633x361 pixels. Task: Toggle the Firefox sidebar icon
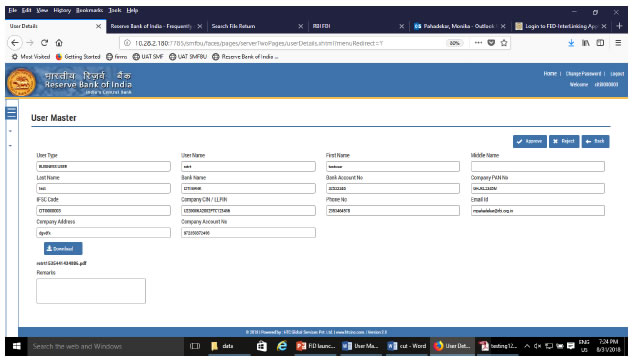[x=600, y=43]
